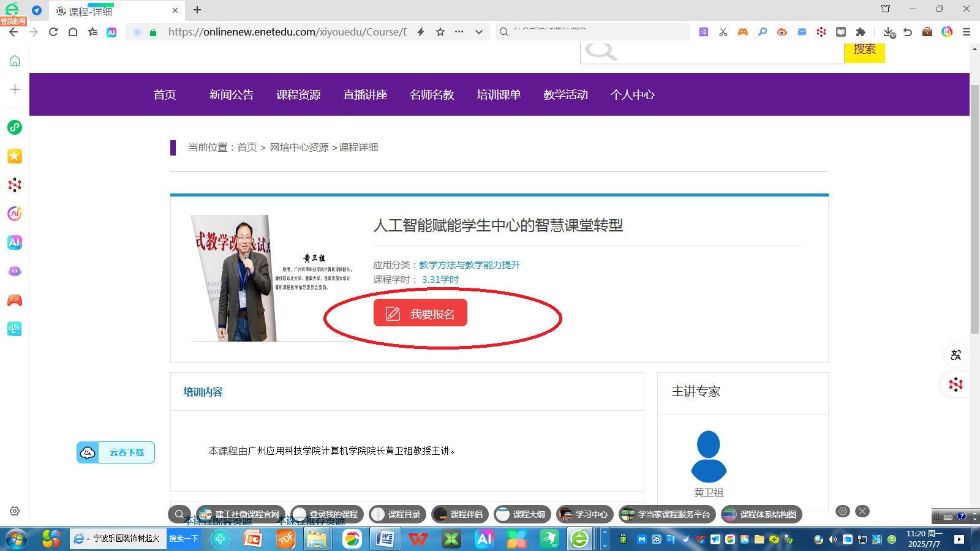Reload the page with the refresh icon

[53, 32]
